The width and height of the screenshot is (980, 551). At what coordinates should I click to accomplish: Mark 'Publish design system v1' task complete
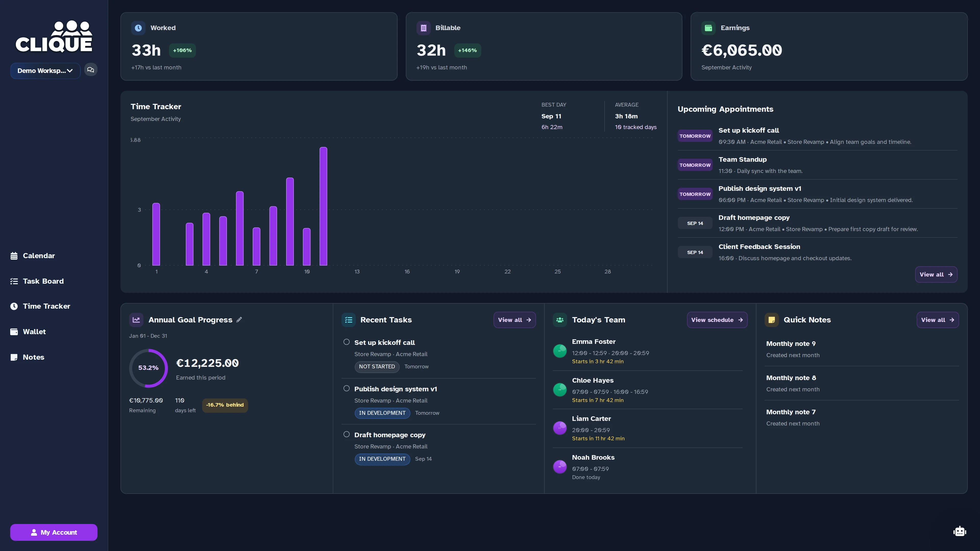(346, 388)
